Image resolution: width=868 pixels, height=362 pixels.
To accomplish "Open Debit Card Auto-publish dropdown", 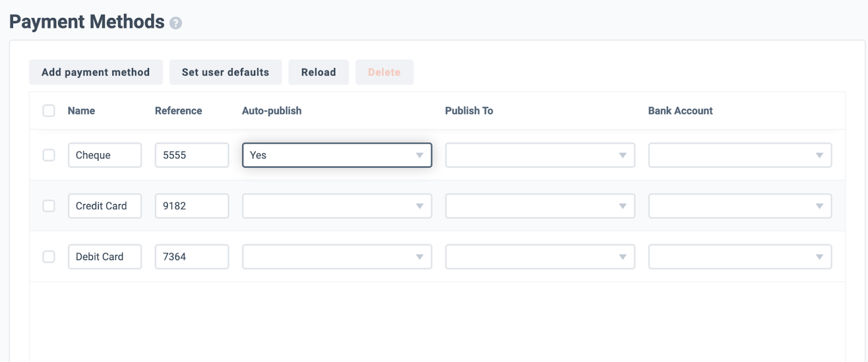I will pos(337,257).
